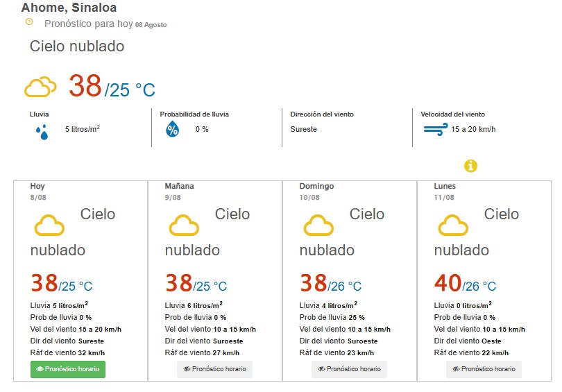Click the cloud icon in the Domingo card
Screen dimensions: 562x392
coord(318,225)
